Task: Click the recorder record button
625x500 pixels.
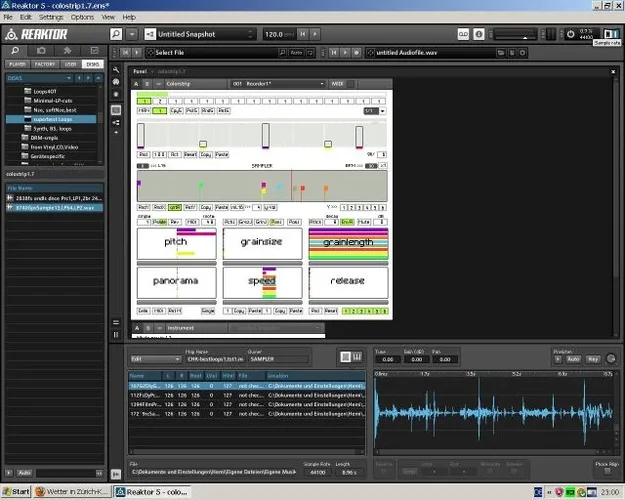Action: [x=356, y=53]
